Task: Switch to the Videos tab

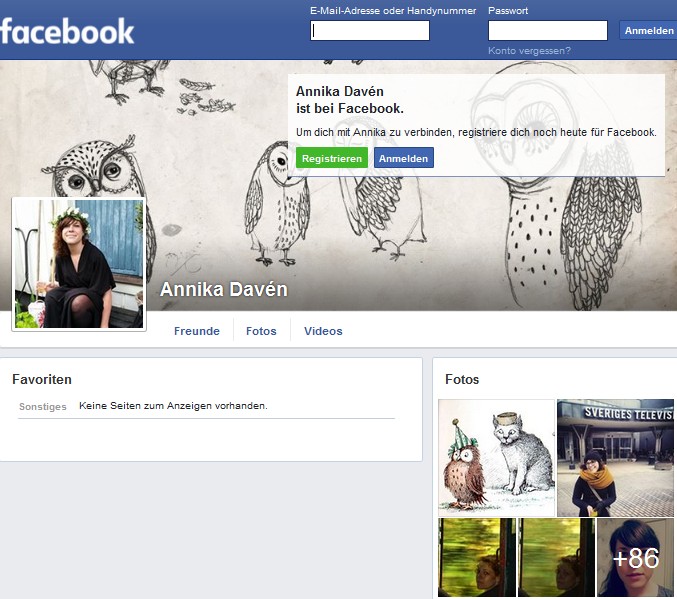Action: pos(323,331)
